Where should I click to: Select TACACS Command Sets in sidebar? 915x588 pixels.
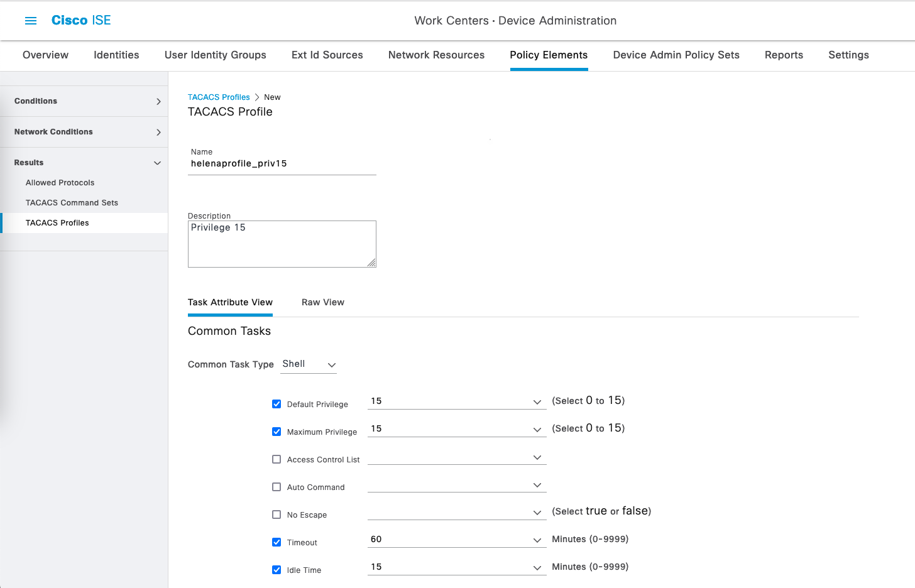pos(72,203)
